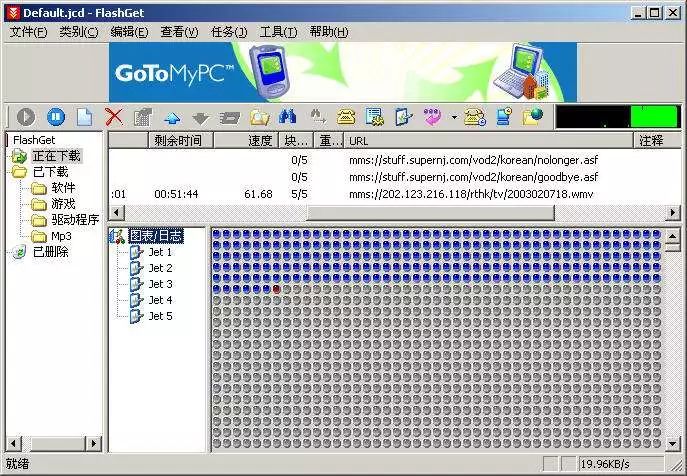This screenshot has width=687, height=476.
Task: Pause the download with the blue pause button
Action: coord(55,117)
